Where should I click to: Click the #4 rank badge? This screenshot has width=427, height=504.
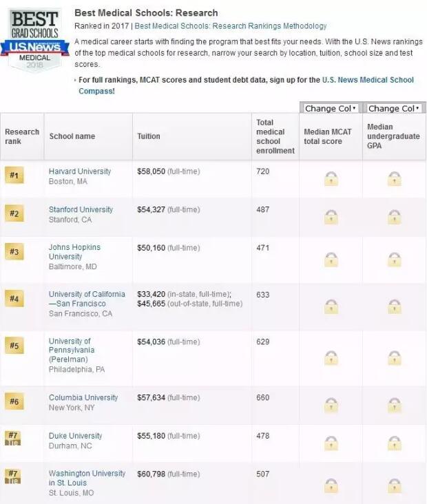coord(14,299)
